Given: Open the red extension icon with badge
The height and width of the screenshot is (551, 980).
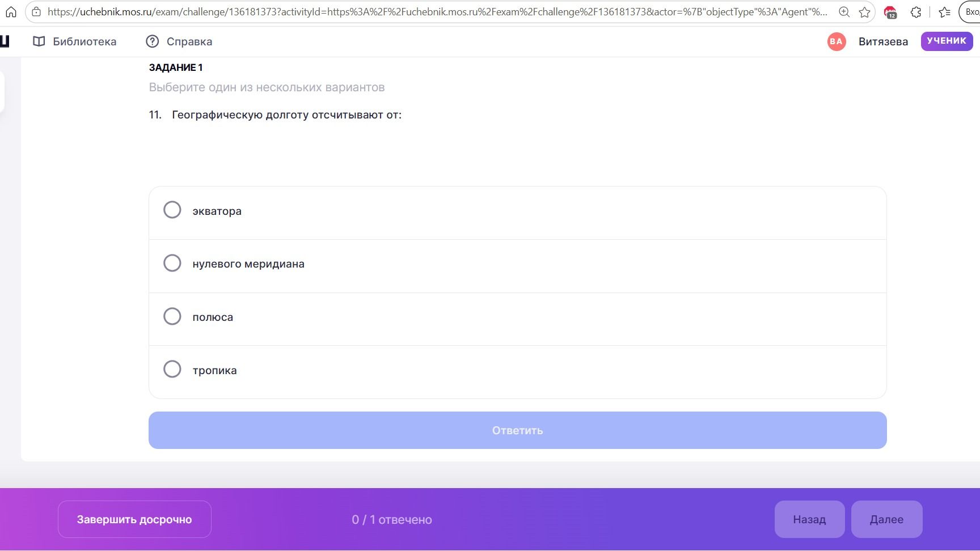Looking at the screenshot, I should coord(890,12).
